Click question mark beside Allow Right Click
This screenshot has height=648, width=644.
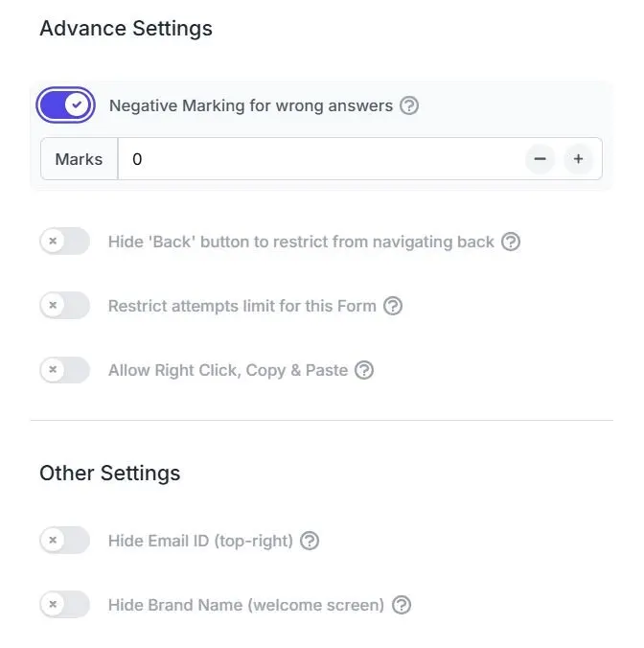coord(364,370)
